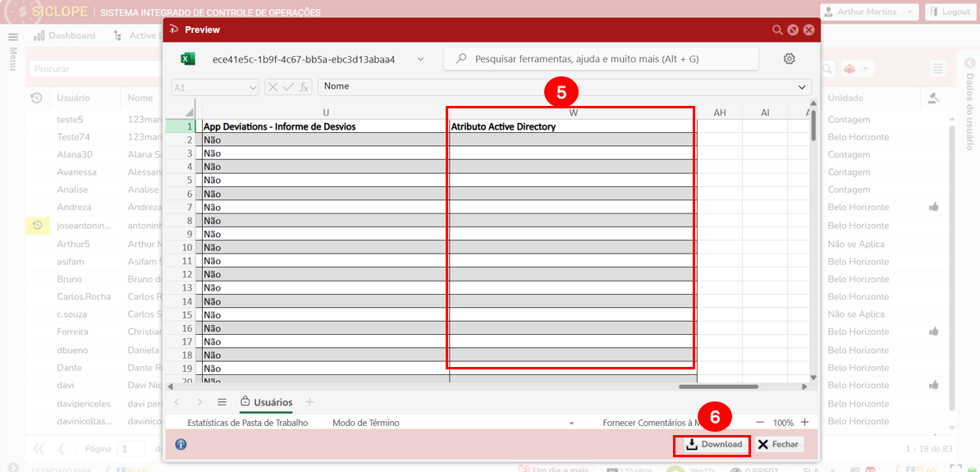Click the Fechar button
980x472 pixels.
[777, 444]
